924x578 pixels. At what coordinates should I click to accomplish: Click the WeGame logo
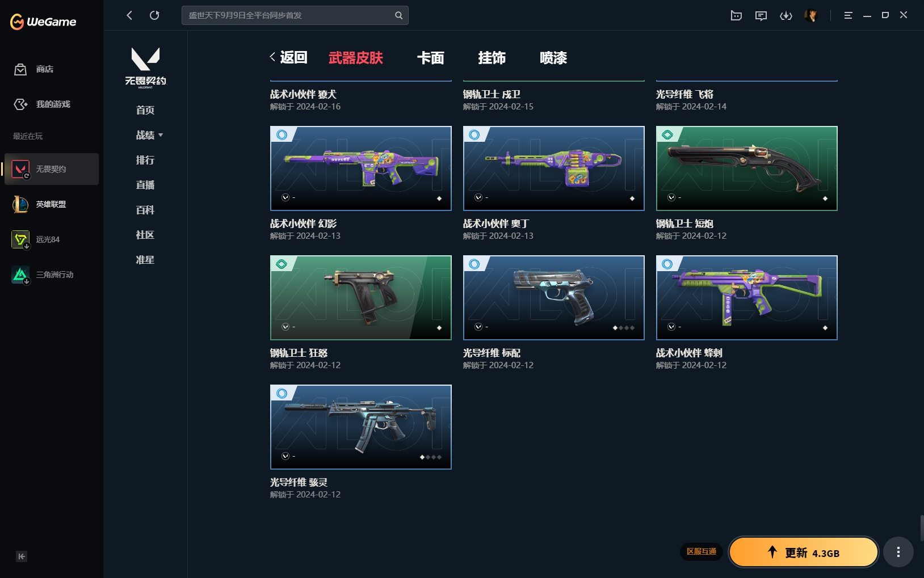(x=43, y=22)
